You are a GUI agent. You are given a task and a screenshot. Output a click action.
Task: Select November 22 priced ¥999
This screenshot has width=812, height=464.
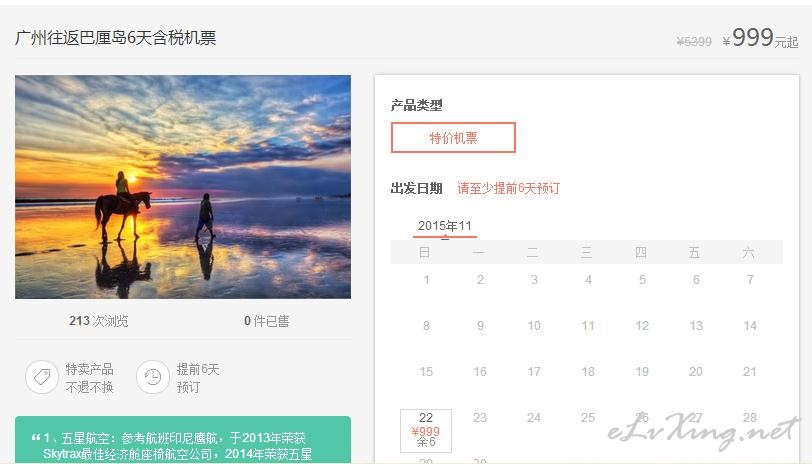coord(426,430)
